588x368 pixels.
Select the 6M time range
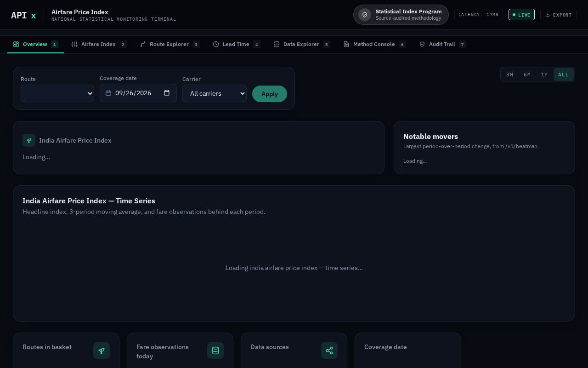click(527, 75)
